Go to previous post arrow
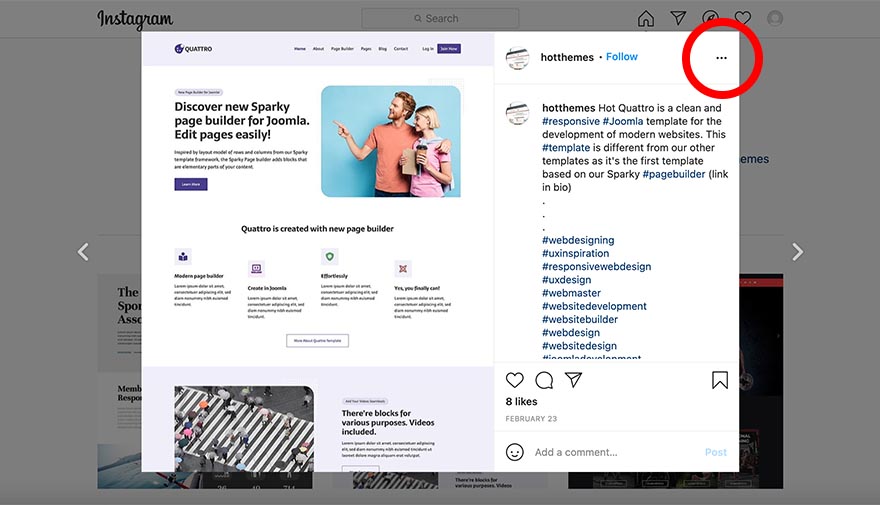The height and width of the screenshot is (505, 880). 83,252
